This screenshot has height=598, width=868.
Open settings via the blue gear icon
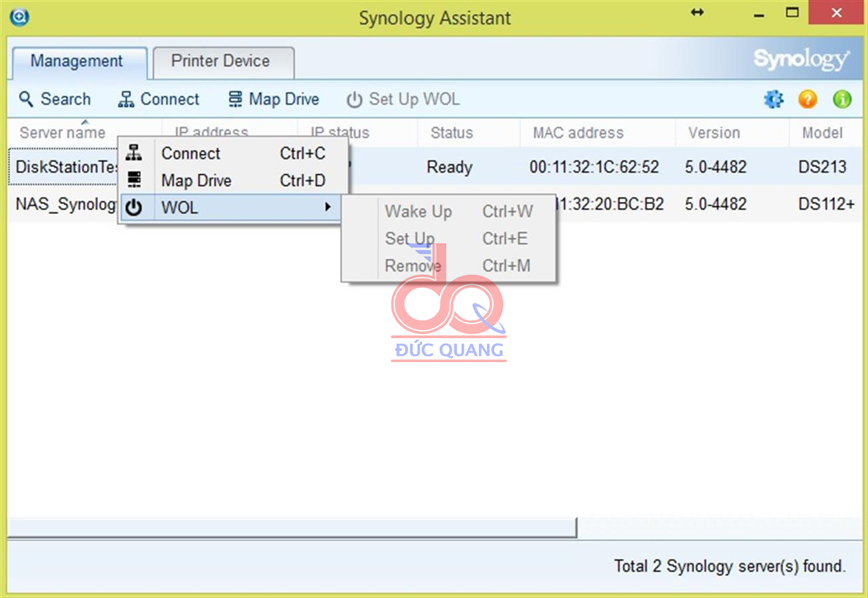(x=774, y=100)
